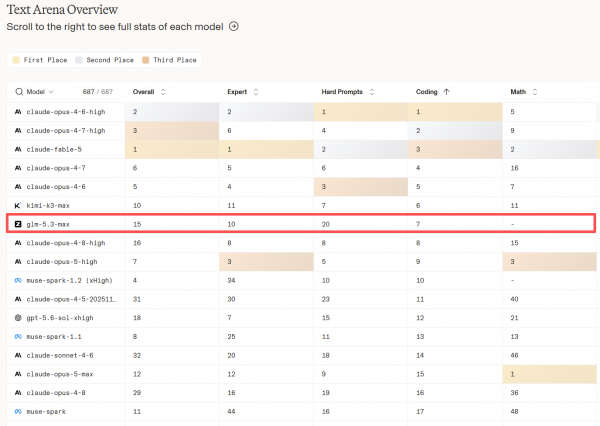Click the Text Arena Overview heading
The height and width of the screenshot is (426, 600).
tap(62, 10)
